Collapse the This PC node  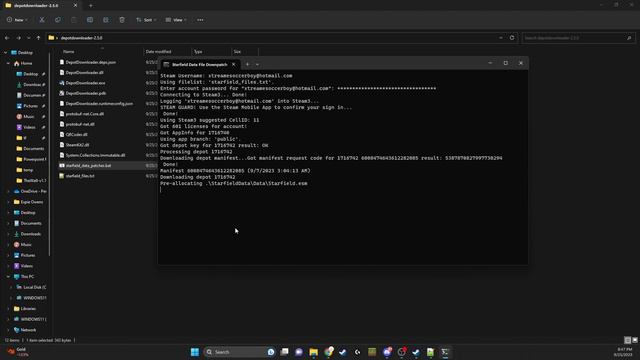[x=9, y=276]
